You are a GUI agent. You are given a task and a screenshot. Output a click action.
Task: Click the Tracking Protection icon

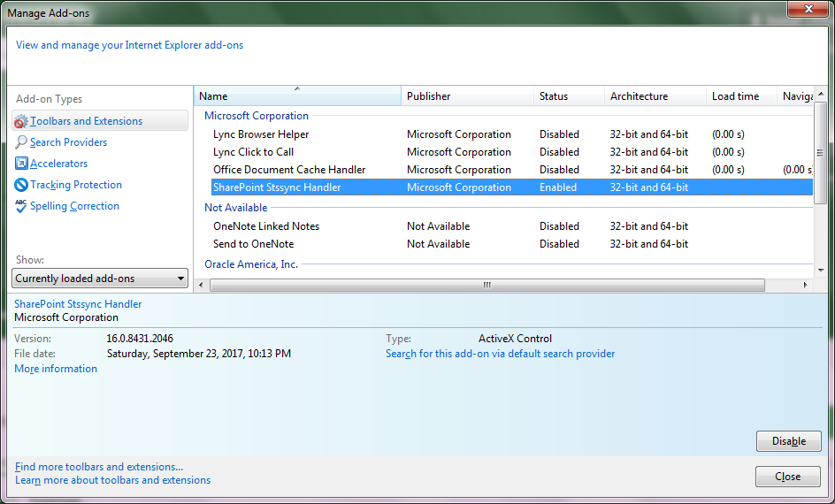click(20, 185)
